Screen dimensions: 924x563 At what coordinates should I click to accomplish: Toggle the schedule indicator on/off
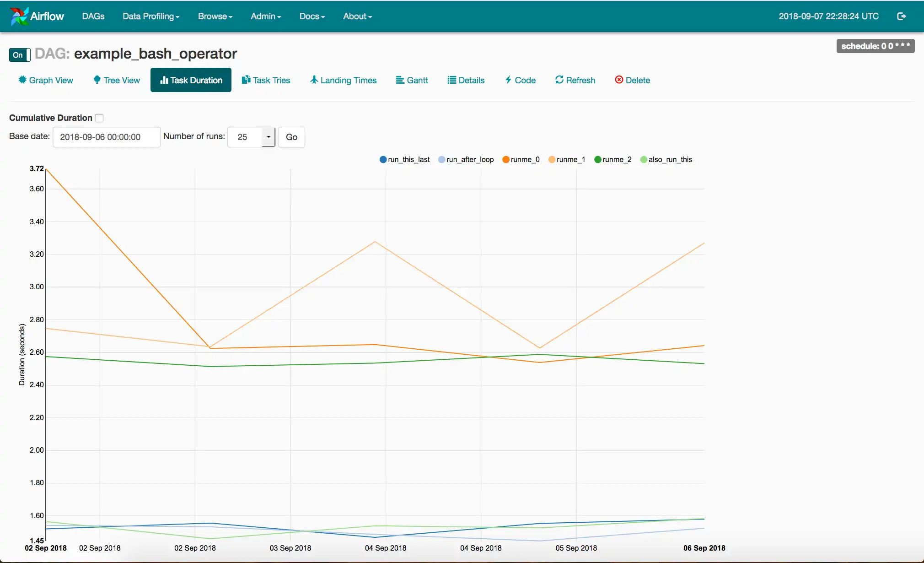click(x=19, y=54)
